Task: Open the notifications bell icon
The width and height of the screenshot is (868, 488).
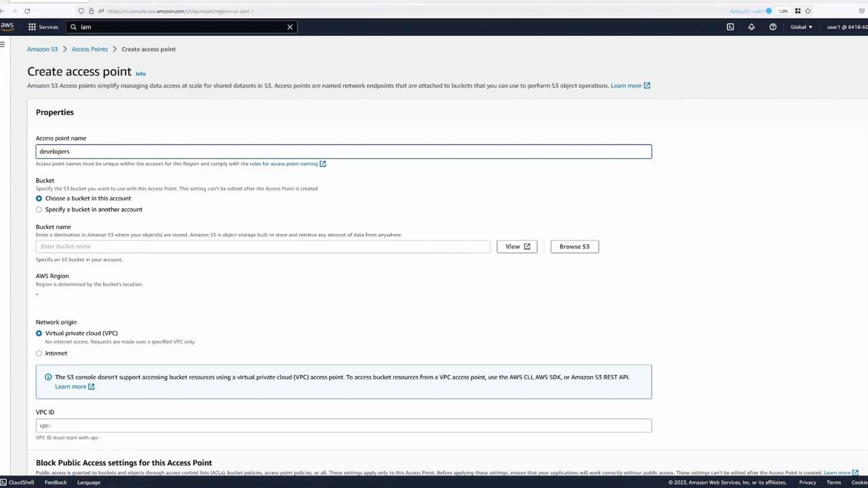Action: [751, 27]
